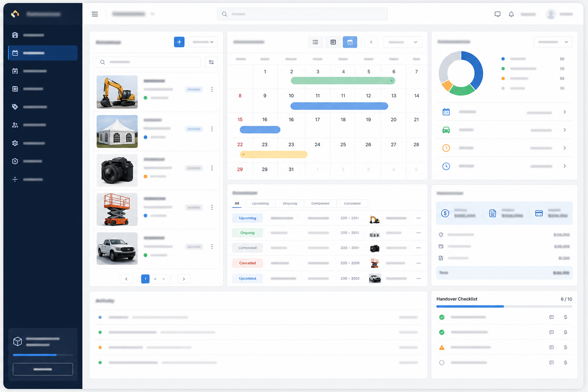
Task: Go to inventory page 1
Action: pos(145,279)
